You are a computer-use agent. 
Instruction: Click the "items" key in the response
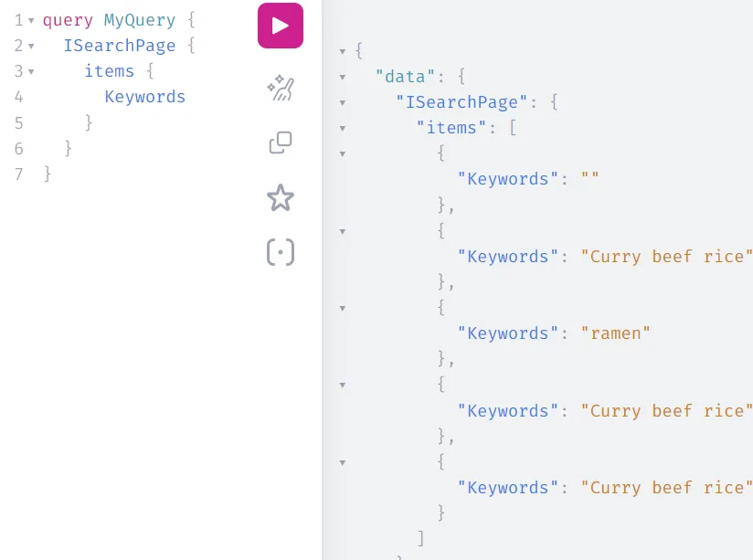pos(451,128)
